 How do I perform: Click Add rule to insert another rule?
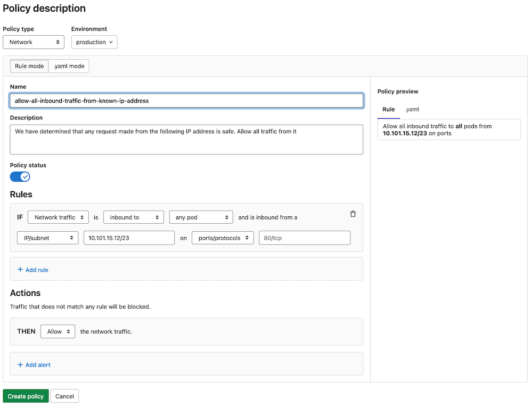[32, 270]
